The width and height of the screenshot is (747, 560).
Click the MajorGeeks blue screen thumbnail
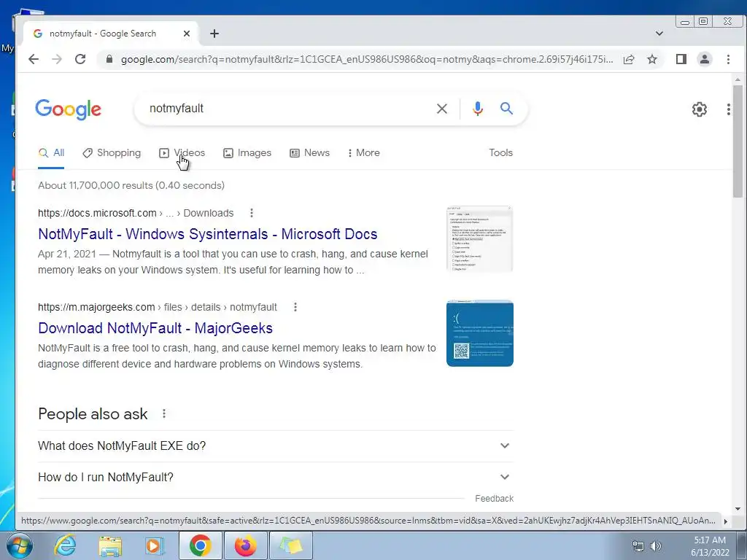480,333
